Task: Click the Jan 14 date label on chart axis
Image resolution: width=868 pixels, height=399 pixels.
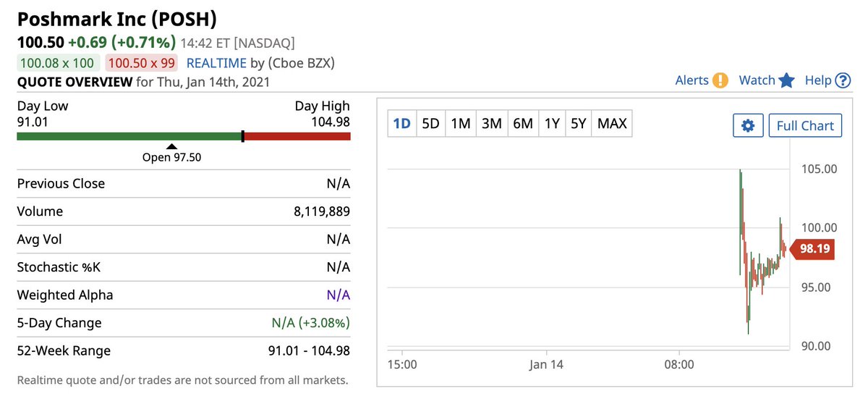Action: click(546, 364)
